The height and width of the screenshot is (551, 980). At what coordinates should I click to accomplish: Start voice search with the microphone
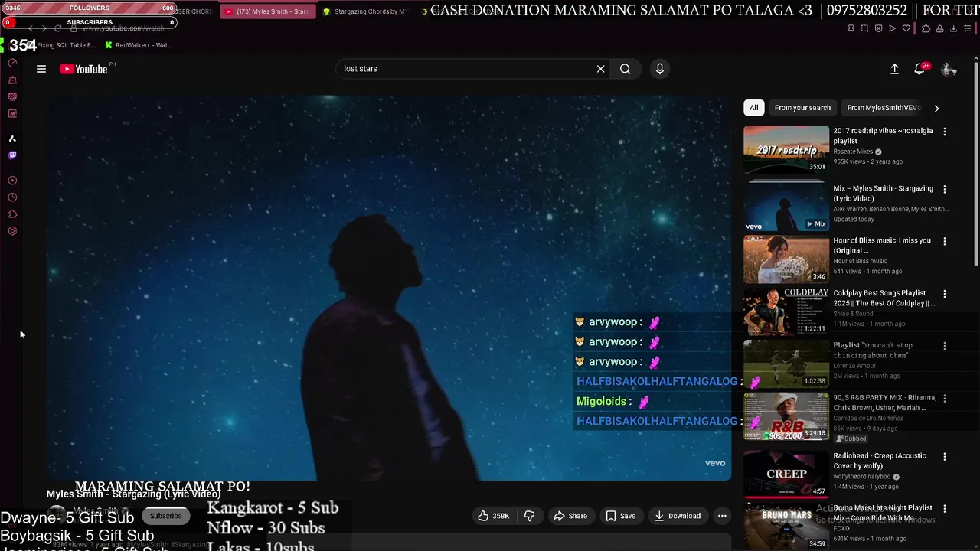pos(660,69)
